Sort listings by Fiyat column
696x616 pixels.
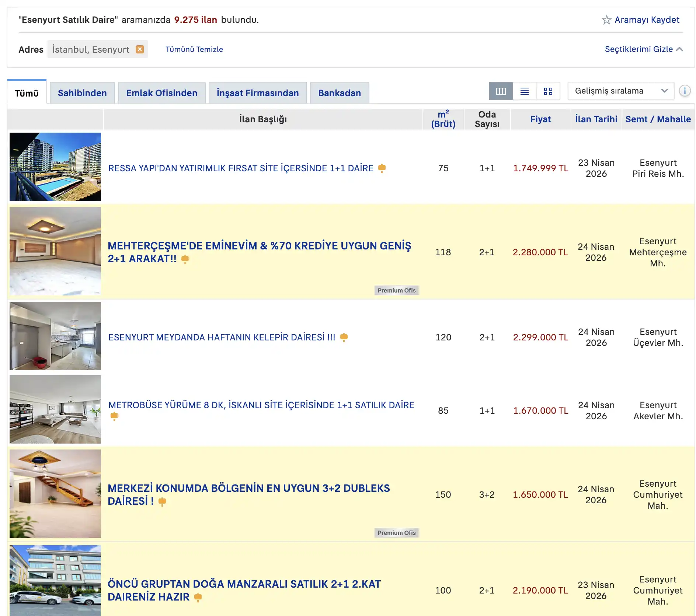[540, 119]
